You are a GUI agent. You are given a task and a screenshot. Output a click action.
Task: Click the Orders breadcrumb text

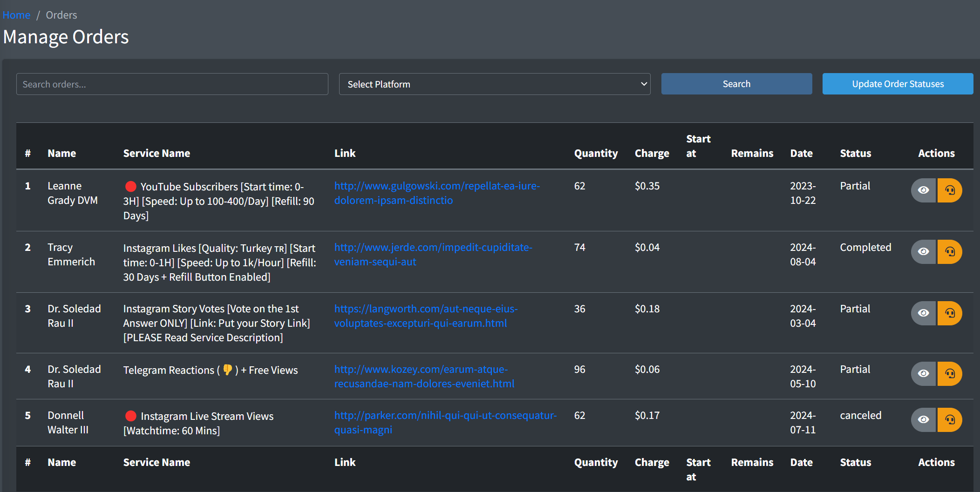click(x=61, y=15)
